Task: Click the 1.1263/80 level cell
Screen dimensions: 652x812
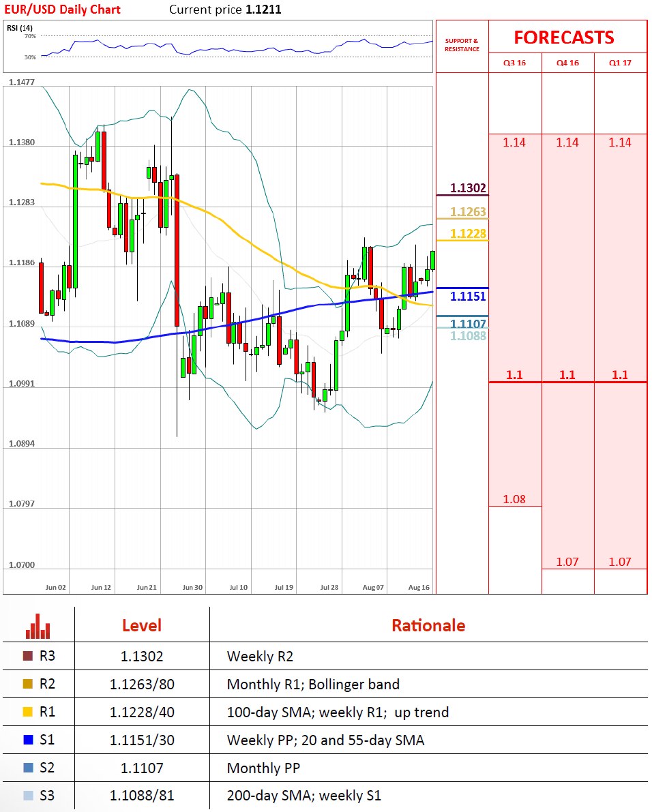Action: coord(142,685)
